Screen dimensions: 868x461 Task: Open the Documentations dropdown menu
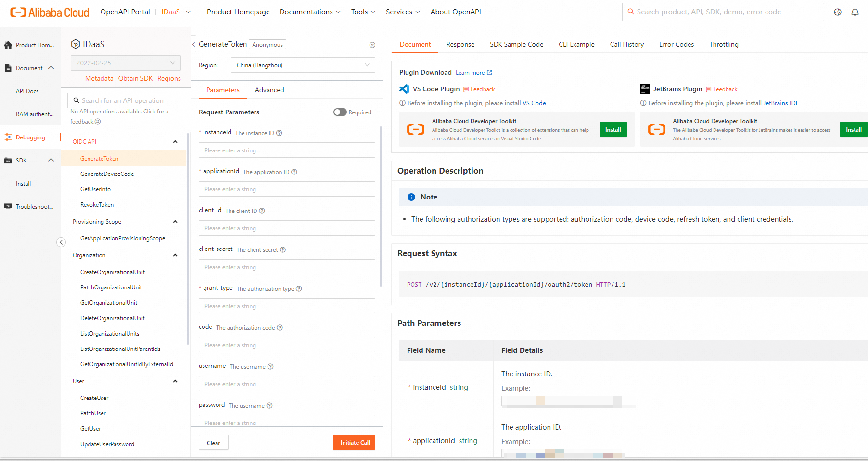coord(310,12)
